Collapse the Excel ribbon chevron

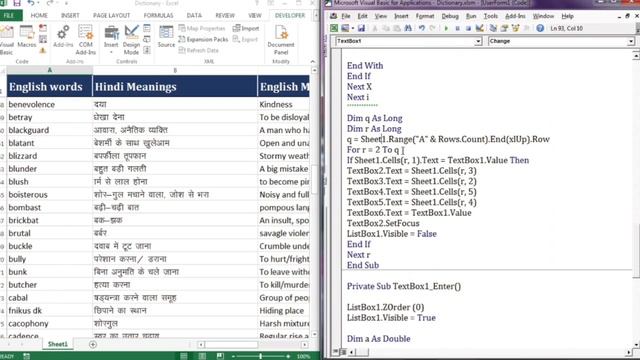313,61
